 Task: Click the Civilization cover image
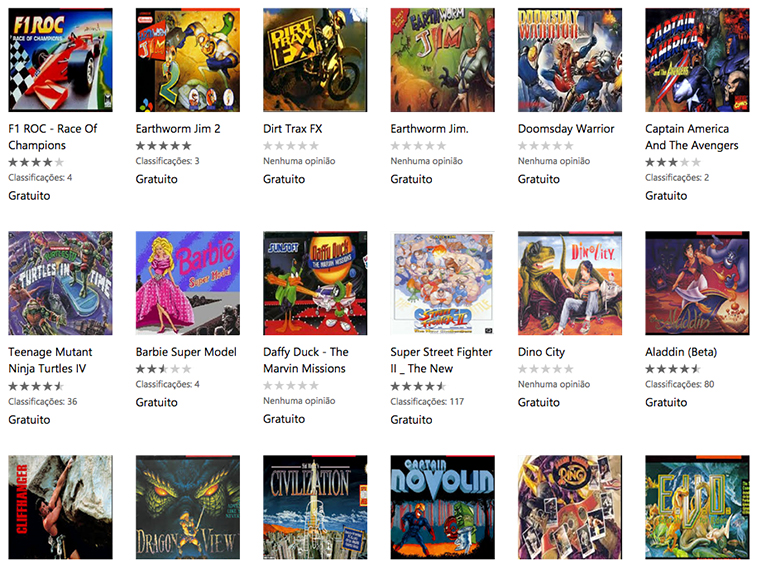tap(315, 507)
